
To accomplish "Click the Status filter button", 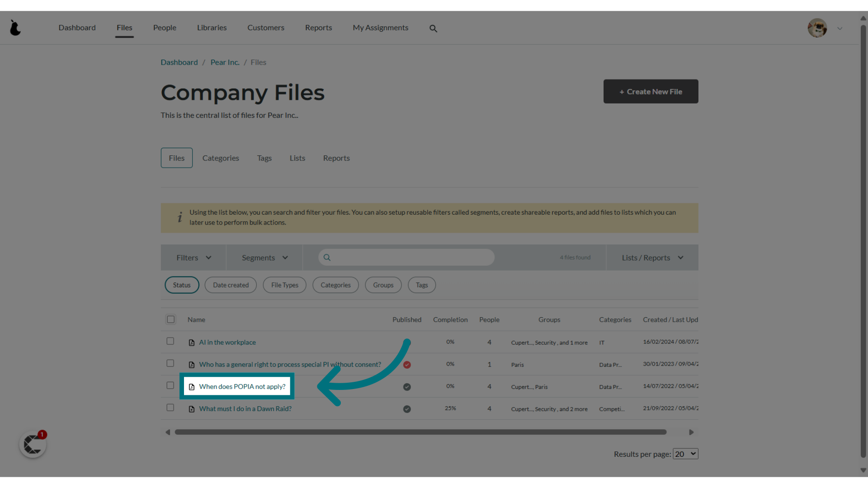I will pyautogui.click(x=182, y=285).
